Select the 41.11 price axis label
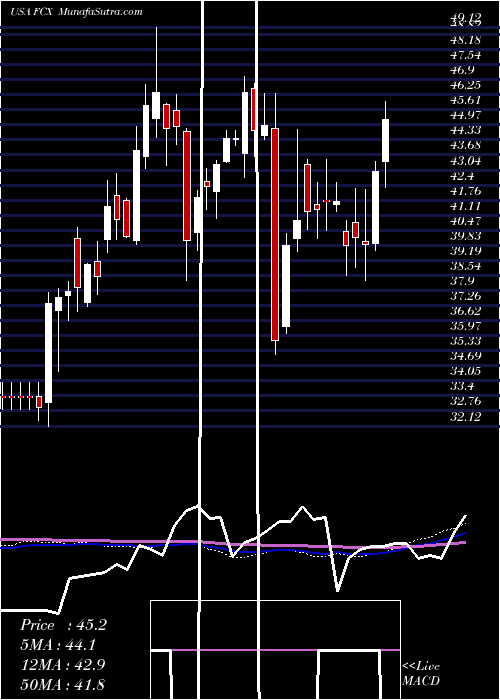Screen dimensions: 500x700 (466, 206)
